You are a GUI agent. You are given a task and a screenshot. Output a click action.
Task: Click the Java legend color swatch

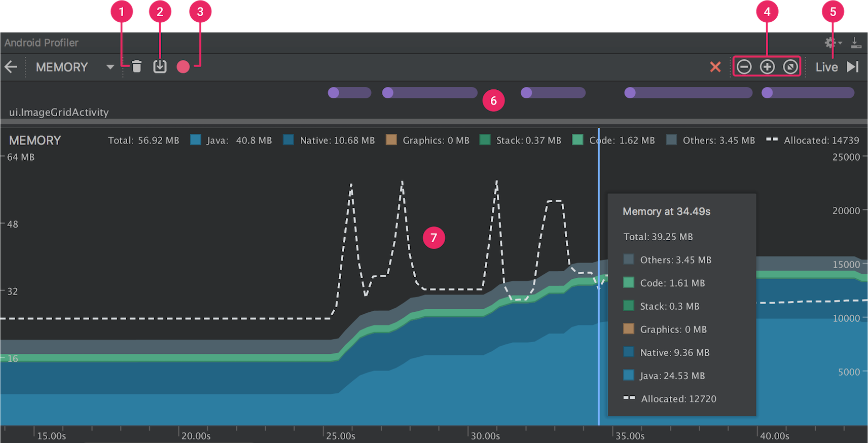coord(196,140)
